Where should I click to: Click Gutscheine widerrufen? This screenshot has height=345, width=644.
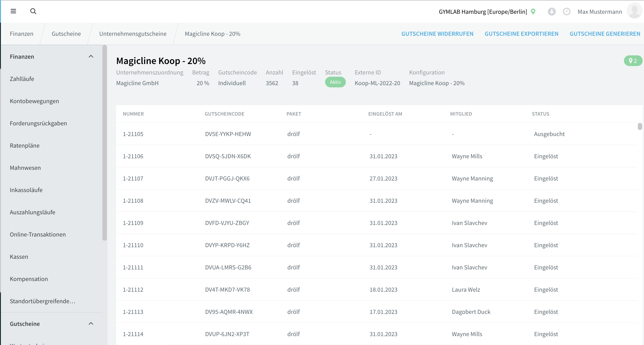click(437, 34)
